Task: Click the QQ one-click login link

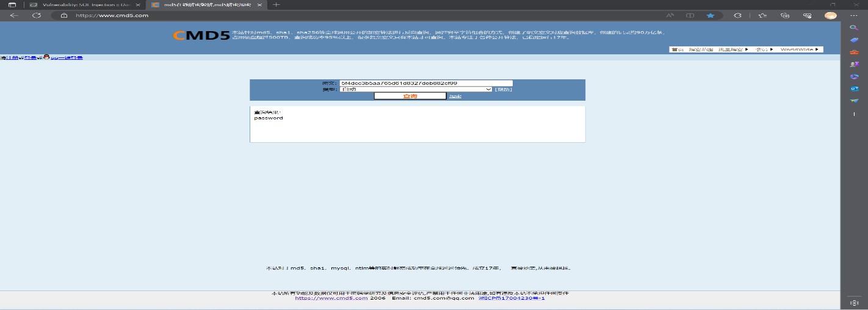Action: tap(67, 58)
